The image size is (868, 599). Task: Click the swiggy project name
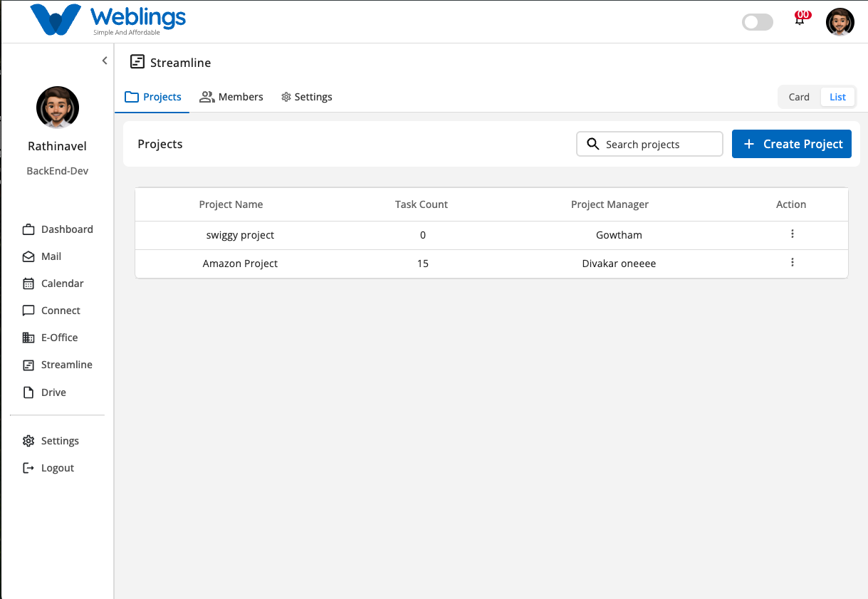pos(240,235)
